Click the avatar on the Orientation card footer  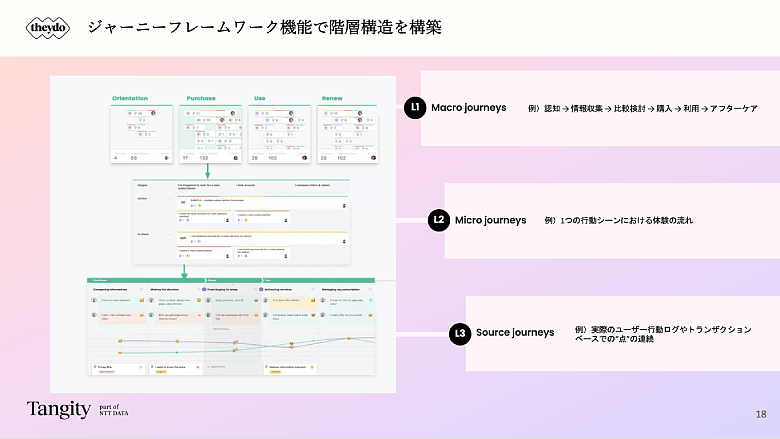coord(168,157)
